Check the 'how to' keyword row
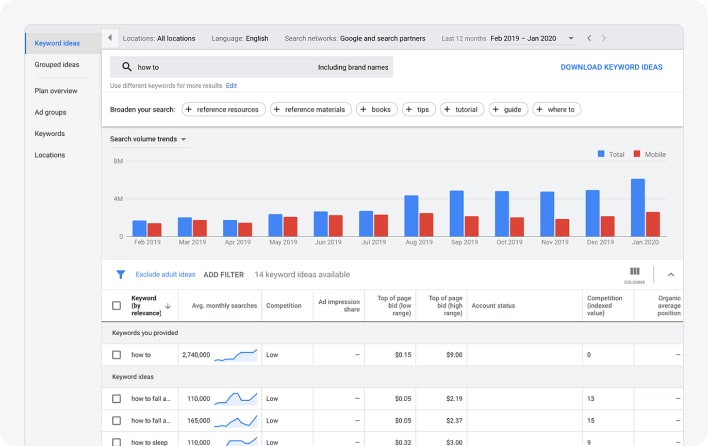The image size is (708, 446). tap(116, 355)
